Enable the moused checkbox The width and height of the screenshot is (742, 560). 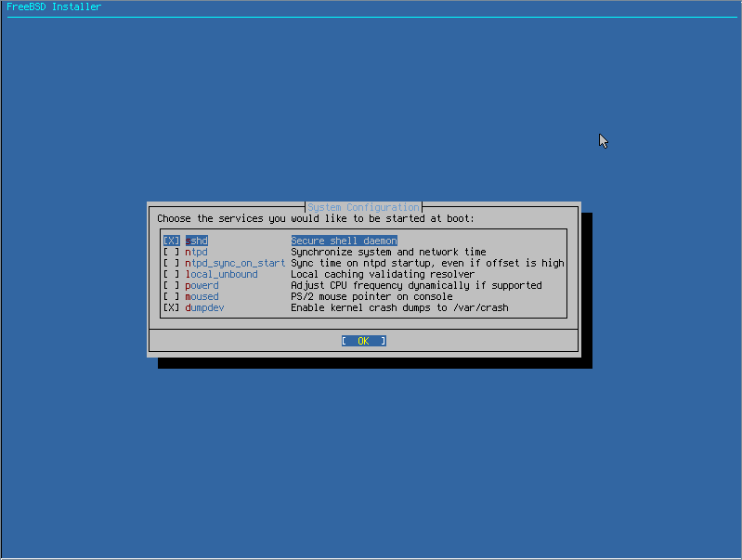[x=171, y=297]
